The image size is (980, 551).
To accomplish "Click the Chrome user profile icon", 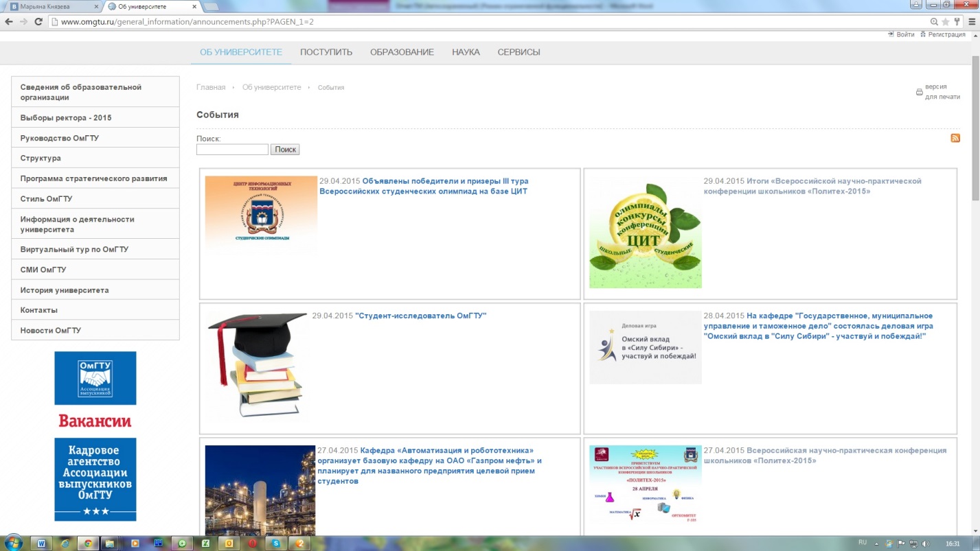I will click(915, 5).
